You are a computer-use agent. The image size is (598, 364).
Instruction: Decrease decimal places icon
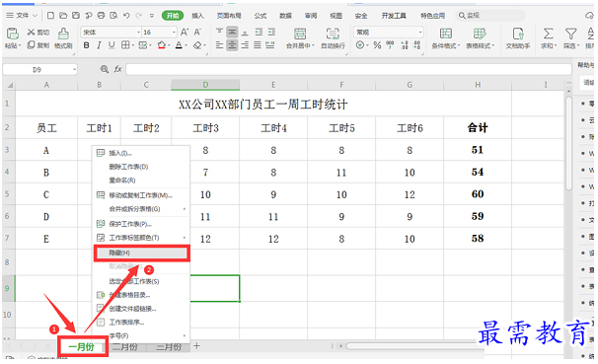[417, 45]
